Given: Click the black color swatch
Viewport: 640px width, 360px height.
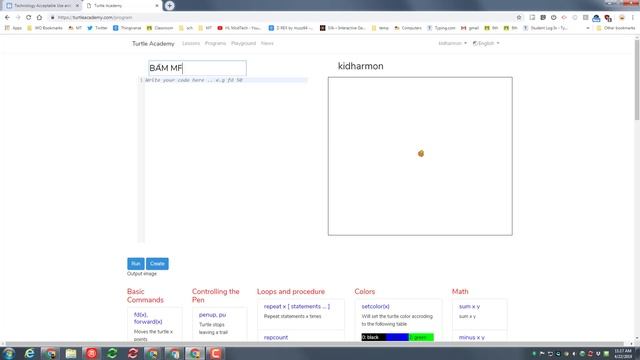Looking at the screenshot, I should pyautogui.click(x=373, y=337).
